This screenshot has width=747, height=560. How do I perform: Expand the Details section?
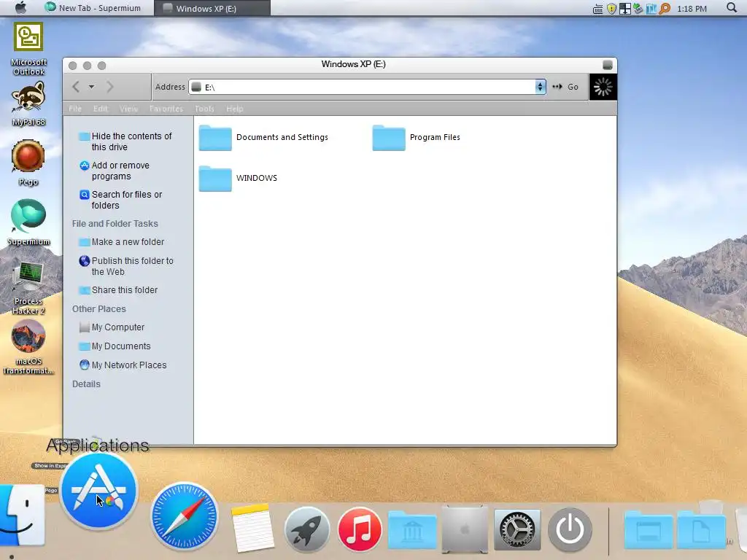86,384
